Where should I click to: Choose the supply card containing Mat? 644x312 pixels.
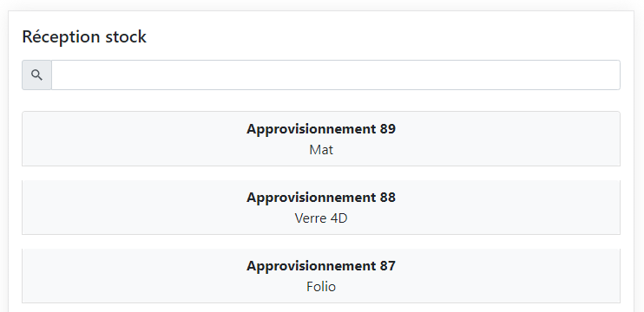tap(321, 139)
